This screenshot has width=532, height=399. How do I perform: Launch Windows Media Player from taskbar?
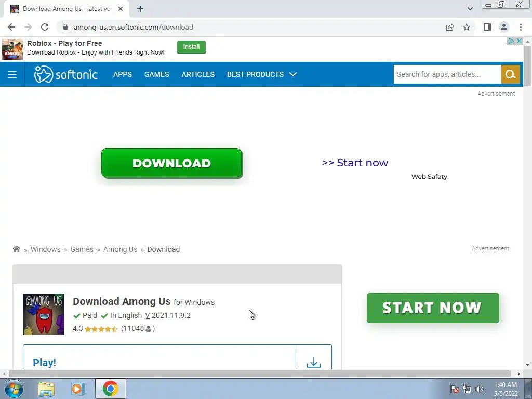tap(77, 389)
